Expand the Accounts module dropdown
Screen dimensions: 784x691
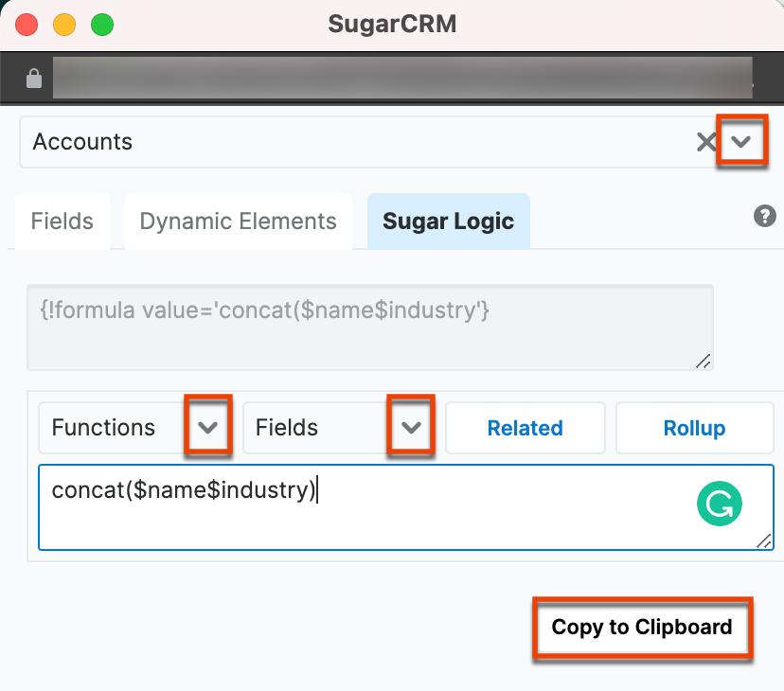pos(742,141)
